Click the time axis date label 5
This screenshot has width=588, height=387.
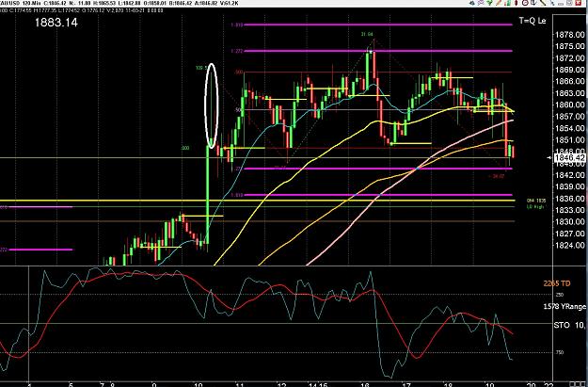pos(71,385)
